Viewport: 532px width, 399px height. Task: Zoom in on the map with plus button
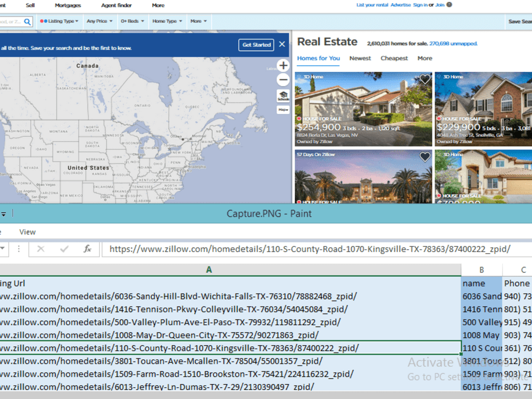coord(283,65)
